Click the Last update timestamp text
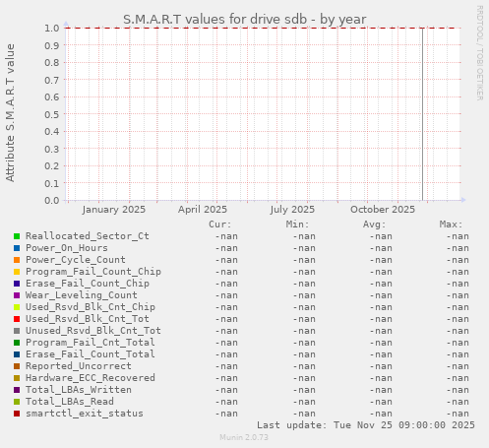The width and height of the screenshot is (489, 448). (366, 425)
